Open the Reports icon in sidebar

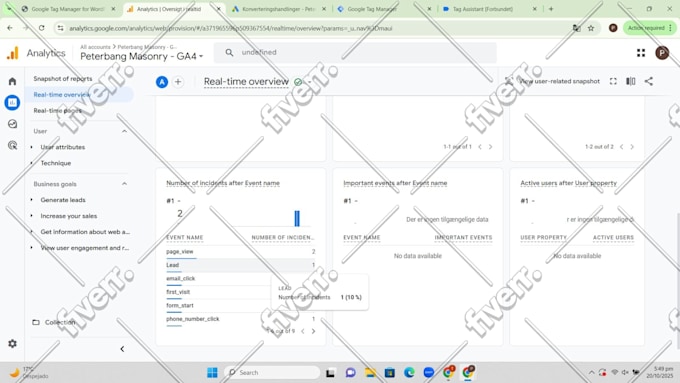tap(12, 102)
